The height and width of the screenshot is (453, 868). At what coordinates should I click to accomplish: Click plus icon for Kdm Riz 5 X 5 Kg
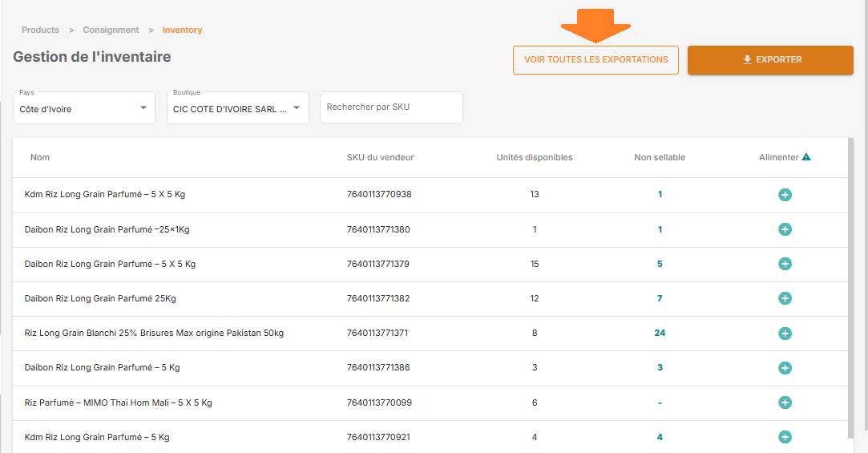tap(785, 194)
